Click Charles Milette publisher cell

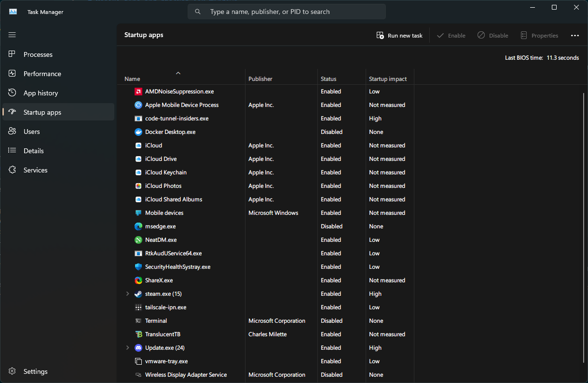coord(268,334)
